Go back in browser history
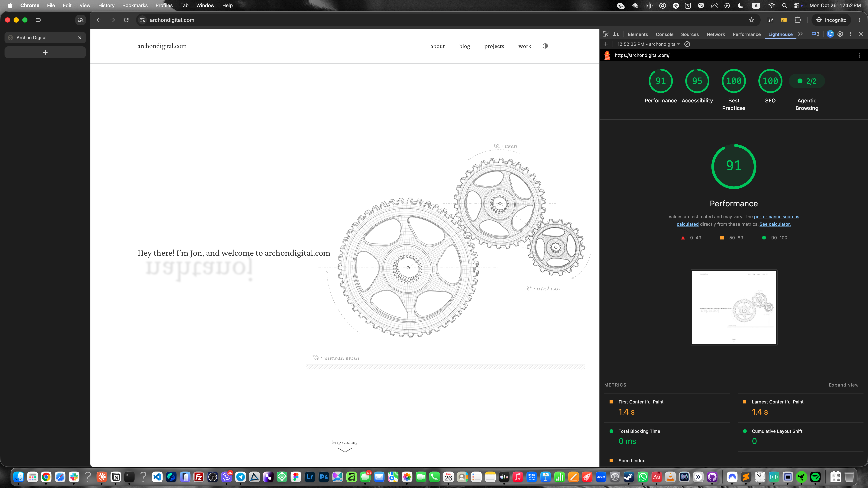The height and width of the screenshot is (488, 868). [99, 20]
